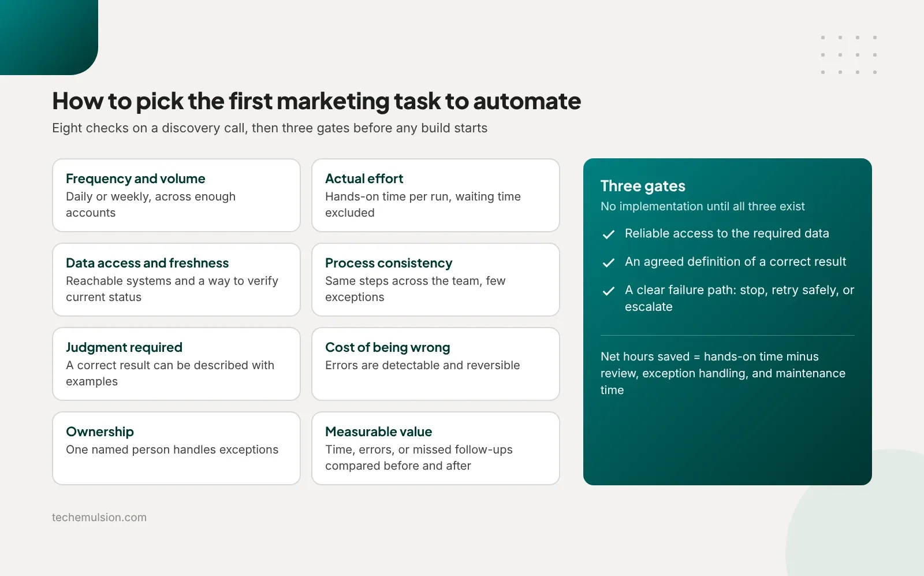This screenshot has width=924, height=576.
Task: Click 'An agreed definition of a correct result' text
Action: (x=735, y=262)
